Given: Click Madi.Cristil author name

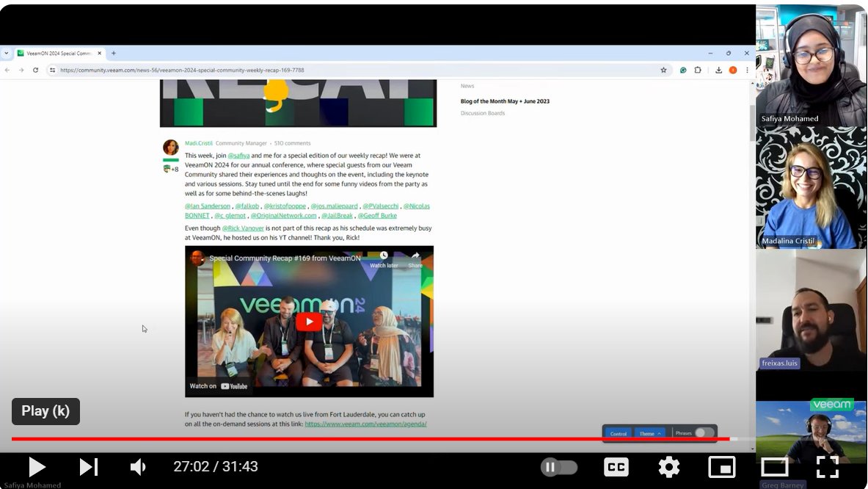Looking at the screenshot, I should tap(198, 143).
